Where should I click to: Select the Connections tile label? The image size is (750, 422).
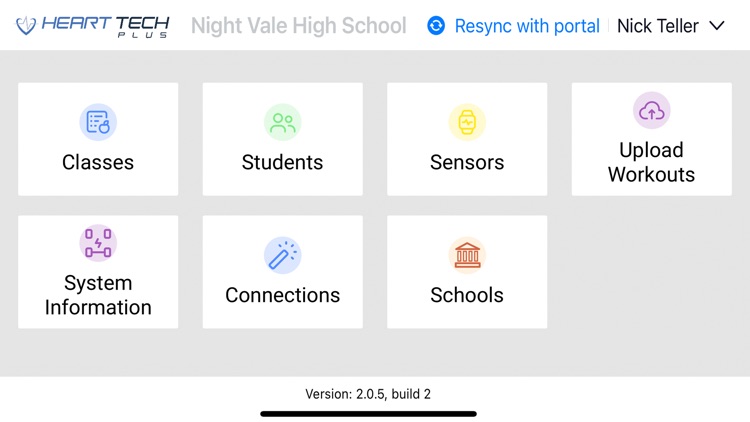pos(282,295)
